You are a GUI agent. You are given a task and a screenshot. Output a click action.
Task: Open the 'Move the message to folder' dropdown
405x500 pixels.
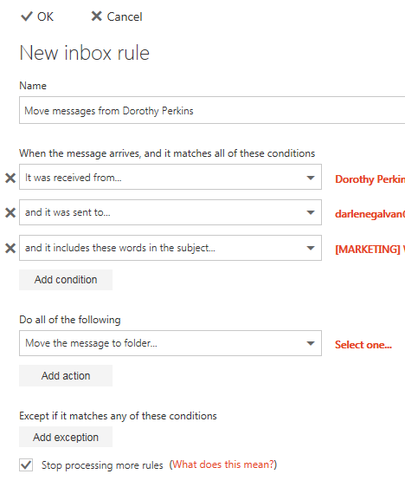170,343
